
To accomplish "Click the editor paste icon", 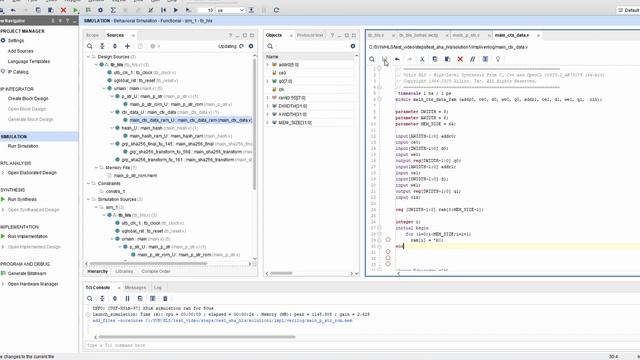I will (447, 59).
